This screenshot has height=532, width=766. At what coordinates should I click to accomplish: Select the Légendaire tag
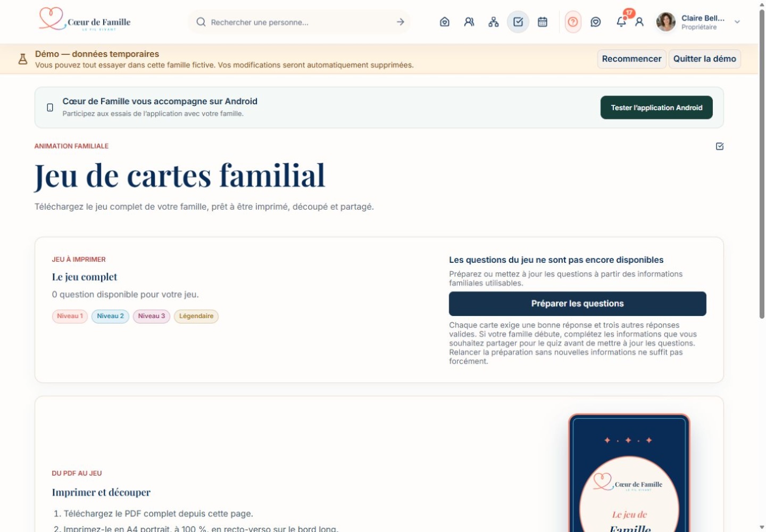tap(196, 316)
